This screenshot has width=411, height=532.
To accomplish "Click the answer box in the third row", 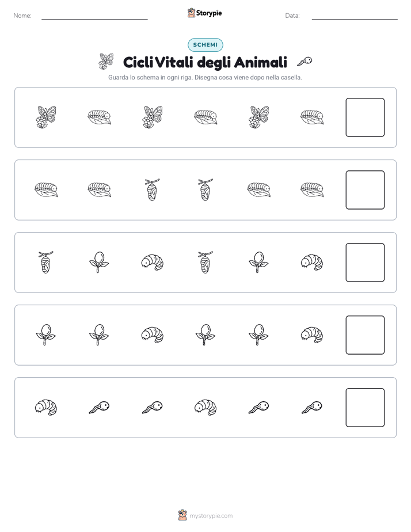I will (x=365, y=263).
